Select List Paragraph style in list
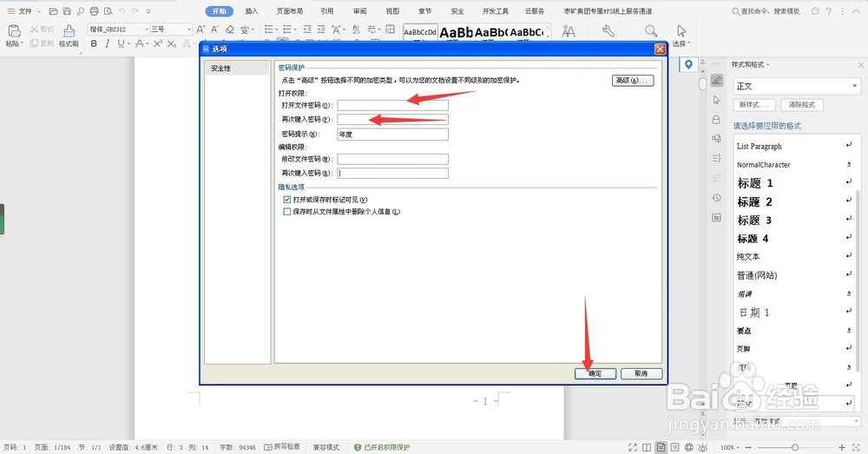Screen dimensions: 868x454 794,146
